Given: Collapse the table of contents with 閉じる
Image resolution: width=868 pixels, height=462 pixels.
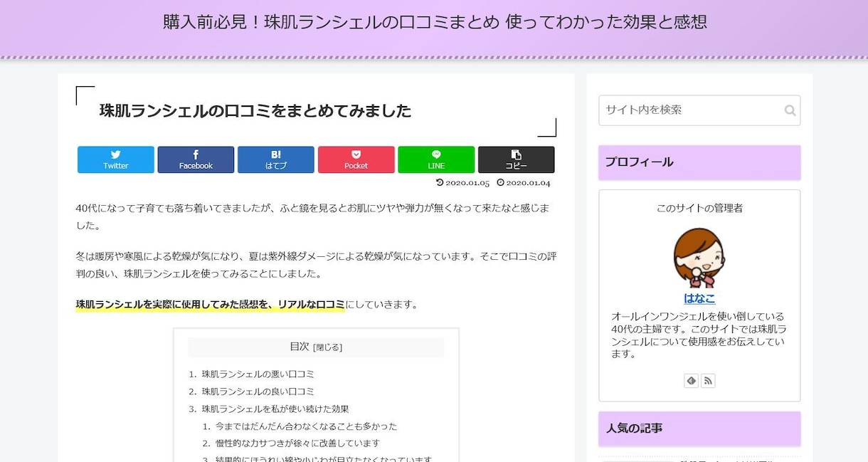Looking at the screenshot, I should (328, 347).
